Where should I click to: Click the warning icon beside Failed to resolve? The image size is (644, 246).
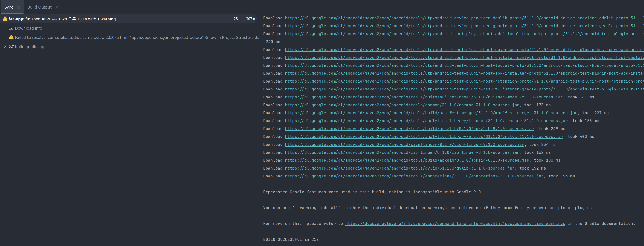click(x=11, y=37)
